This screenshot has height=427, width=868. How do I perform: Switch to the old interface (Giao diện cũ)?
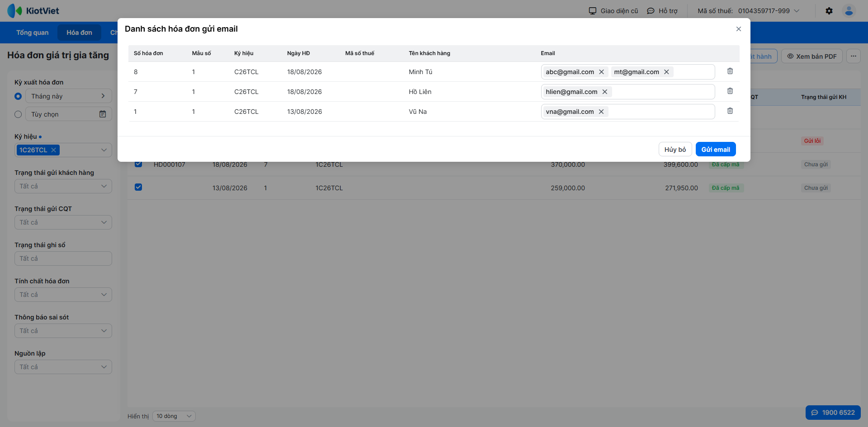613,11
